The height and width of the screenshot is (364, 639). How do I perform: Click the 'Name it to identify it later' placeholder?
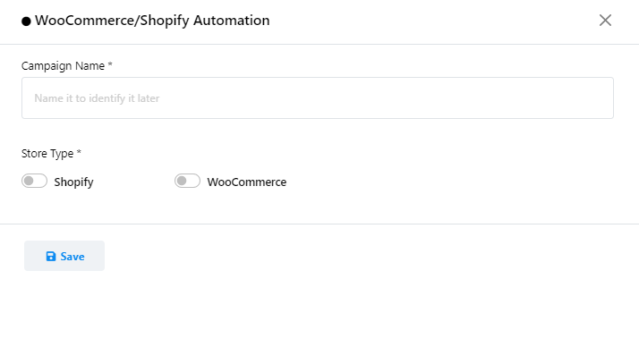(x=97, y=98)
